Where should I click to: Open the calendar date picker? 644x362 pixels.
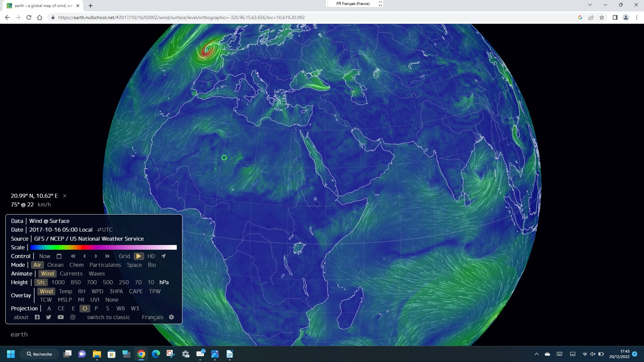[x=59, y=256]
